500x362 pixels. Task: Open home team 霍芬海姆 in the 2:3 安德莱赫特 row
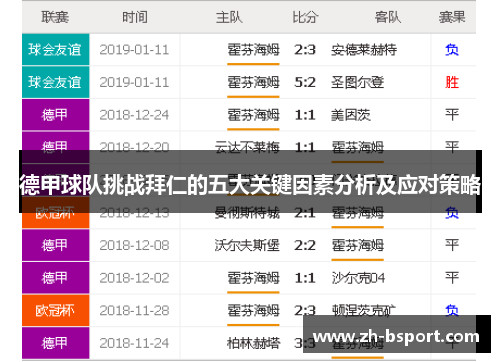point(253,50)
